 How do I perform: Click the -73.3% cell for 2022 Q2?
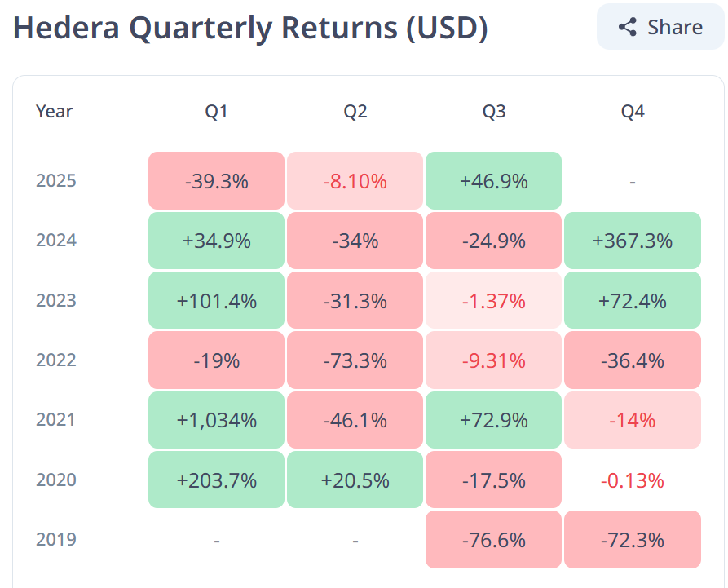(x=354, y=360)
